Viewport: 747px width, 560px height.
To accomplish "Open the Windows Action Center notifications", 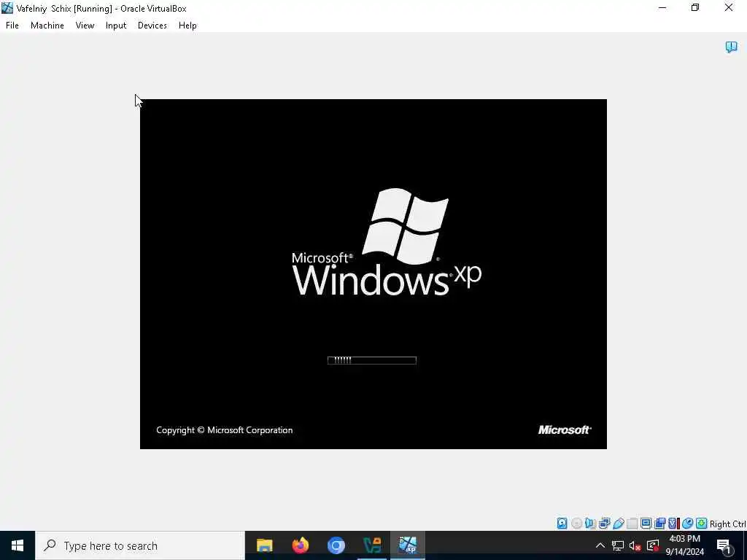I will [x=724, y=545].
